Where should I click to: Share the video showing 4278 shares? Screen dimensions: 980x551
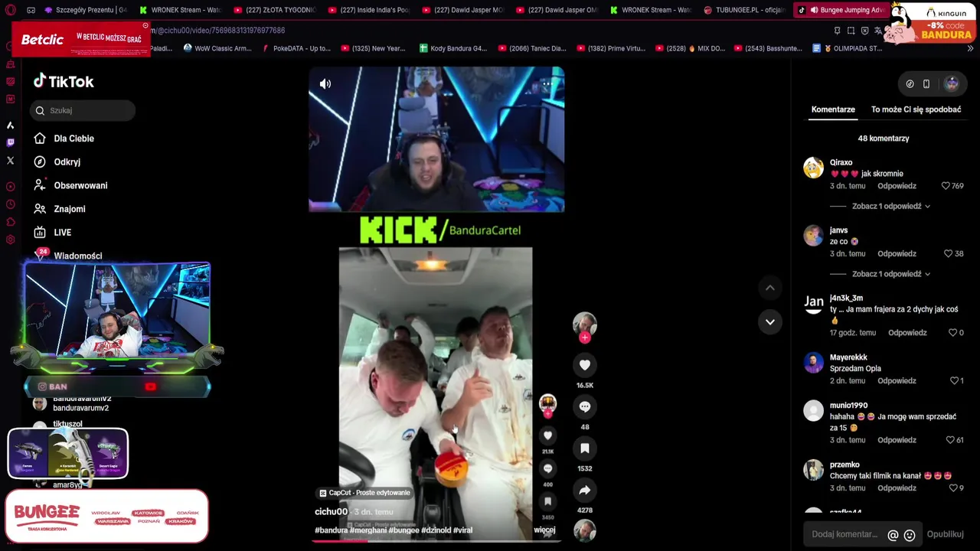(x=585, y=490)
